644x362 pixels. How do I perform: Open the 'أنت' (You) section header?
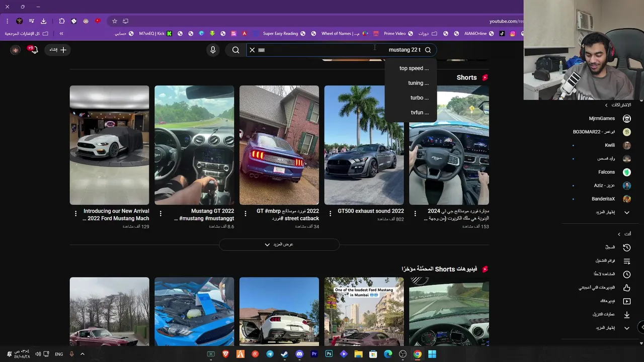(624, 234)
